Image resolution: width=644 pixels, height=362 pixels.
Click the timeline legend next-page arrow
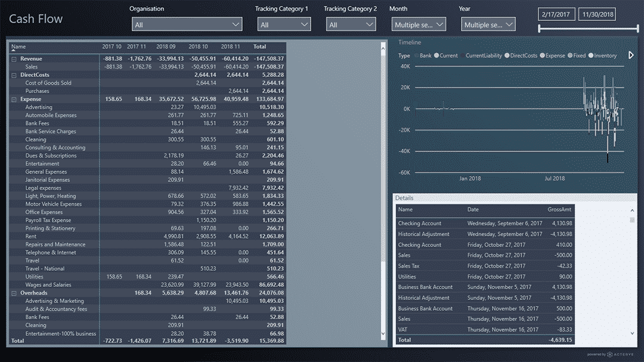point(631,55)
